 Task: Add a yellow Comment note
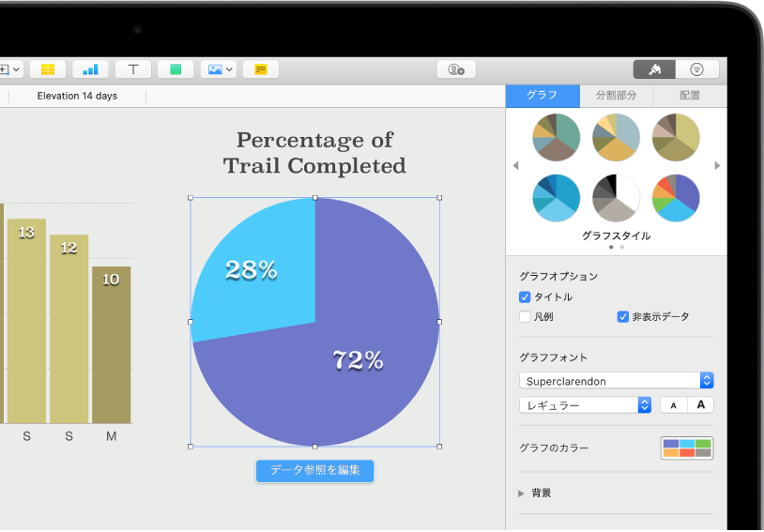point(261,69)
